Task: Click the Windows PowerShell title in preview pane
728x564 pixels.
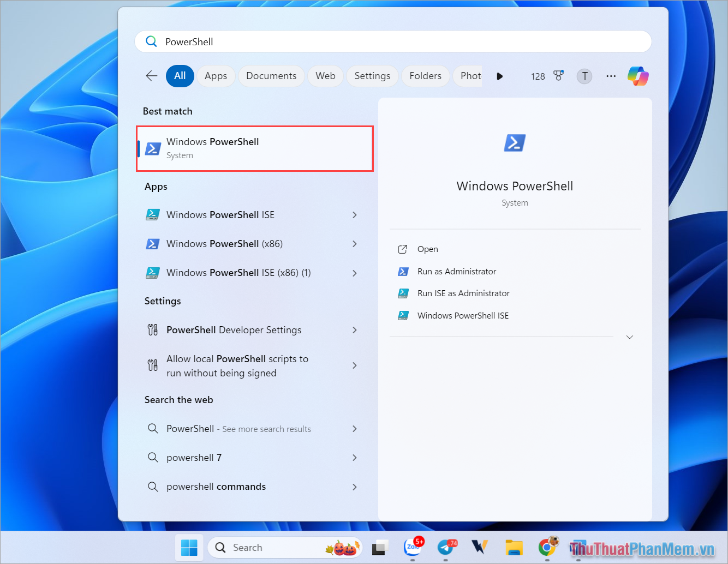Action: pyautogui.click(x=515, y=186)
